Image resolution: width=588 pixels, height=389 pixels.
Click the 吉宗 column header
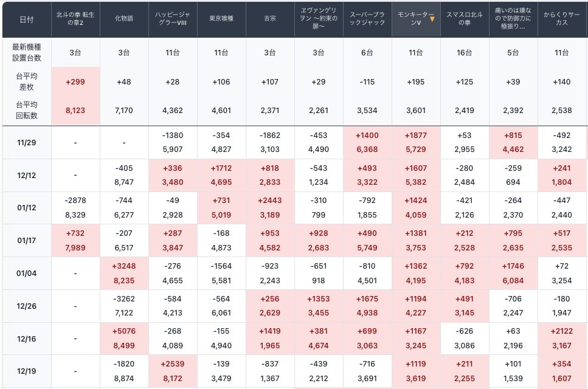coord(270,19)
